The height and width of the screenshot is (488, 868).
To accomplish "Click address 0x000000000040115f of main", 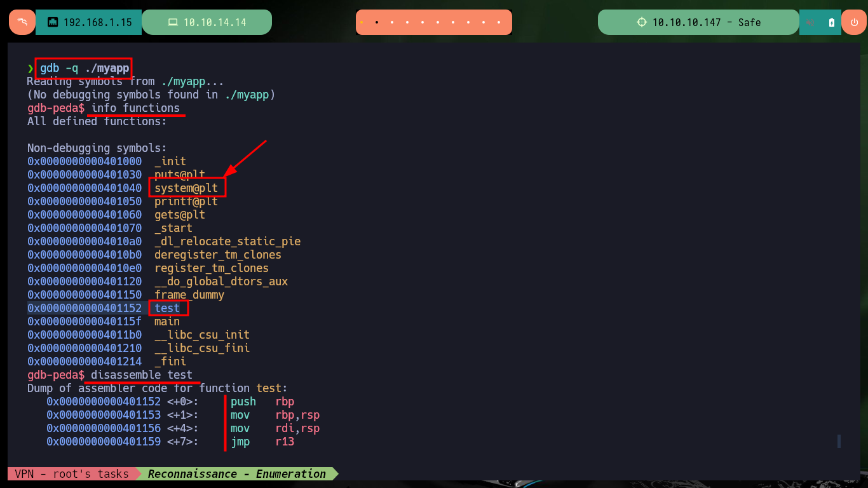I will pos(85,322).
